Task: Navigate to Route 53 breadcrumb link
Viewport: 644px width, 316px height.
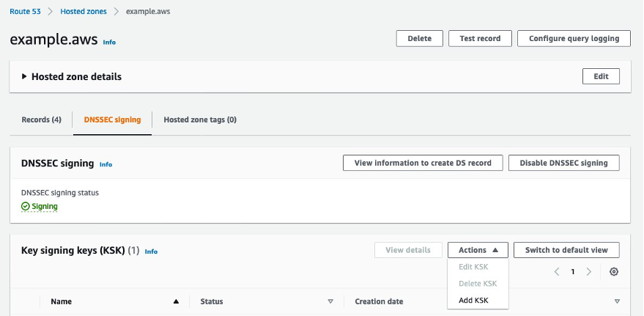Action: point(25,12)
